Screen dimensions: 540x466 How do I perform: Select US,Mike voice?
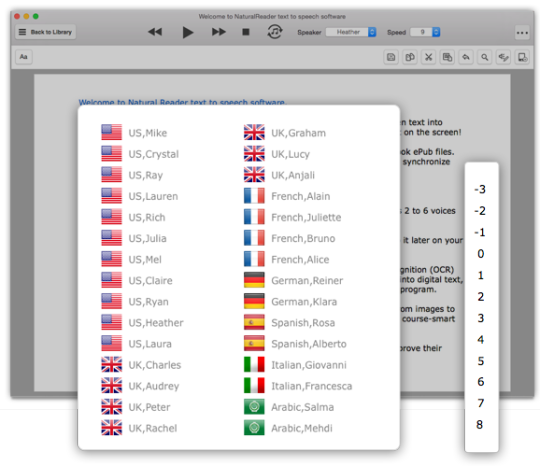(x=134, y=133)
